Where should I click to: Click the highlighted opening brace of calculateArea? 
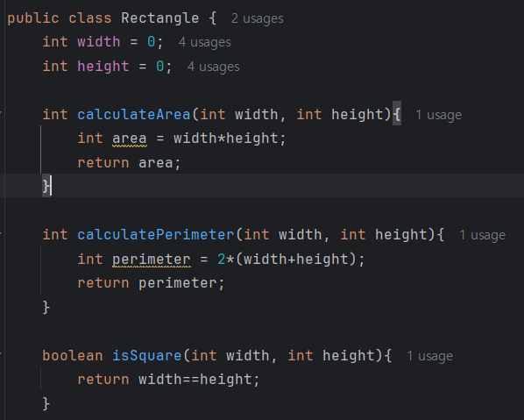pyautogui.click(x=397, y=115)
